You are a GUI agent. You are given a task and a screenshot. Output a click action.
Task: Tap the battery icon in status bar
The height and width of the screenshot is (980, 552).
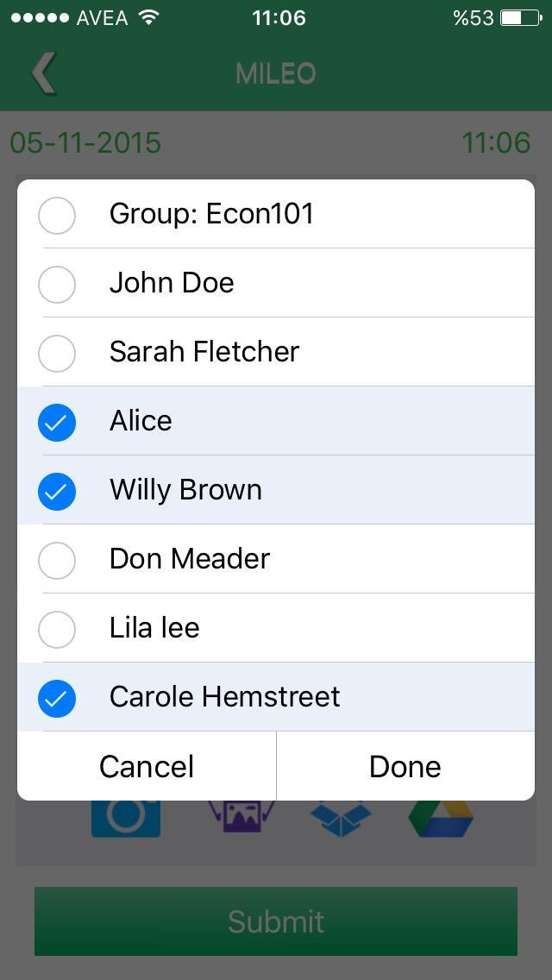coord(521,18)
